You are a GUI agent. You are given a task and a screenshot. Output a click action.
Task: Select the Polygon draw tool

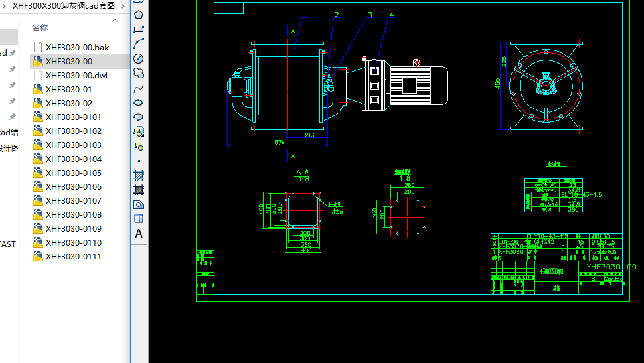point(139,15)
